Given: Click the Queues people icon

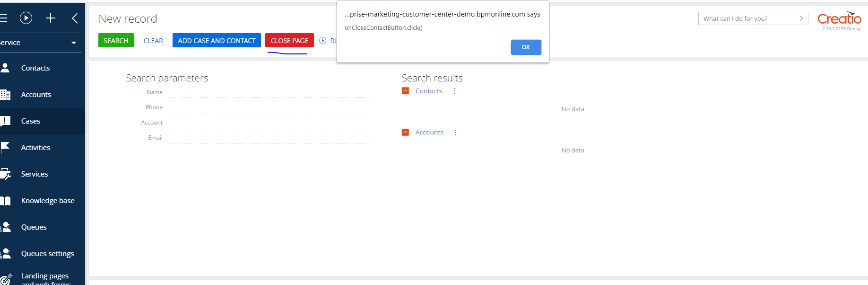Looking at the screenshot, I should tap(6, 227).
